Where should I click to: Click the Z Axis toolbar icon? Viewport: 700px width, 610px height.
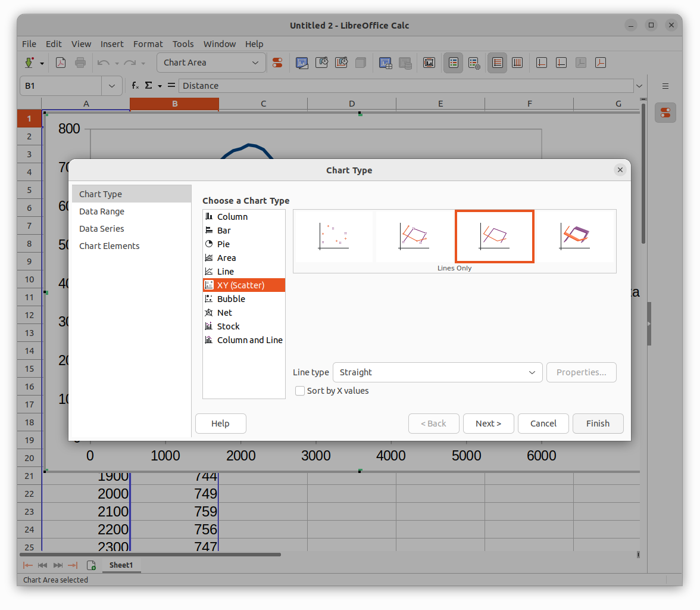[x=581, y=63]
